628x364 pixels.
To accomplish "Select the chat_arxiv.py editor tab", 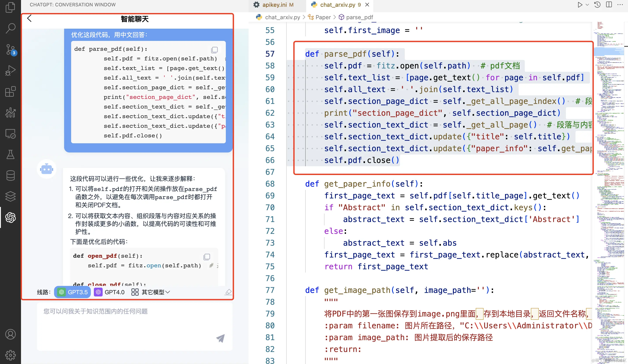I will tap(337, 5).
